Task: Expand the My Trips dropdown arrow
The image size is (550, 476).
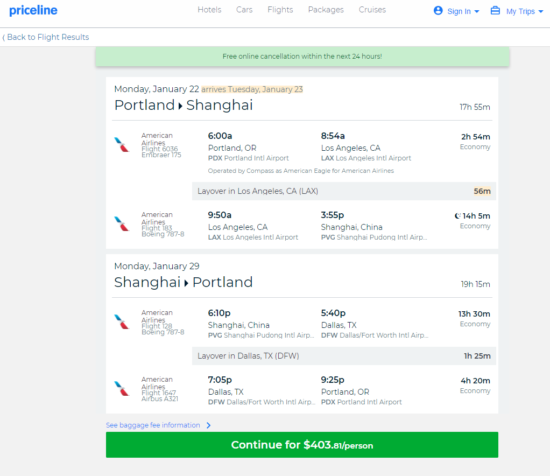Action: click(x=541, y=12)
